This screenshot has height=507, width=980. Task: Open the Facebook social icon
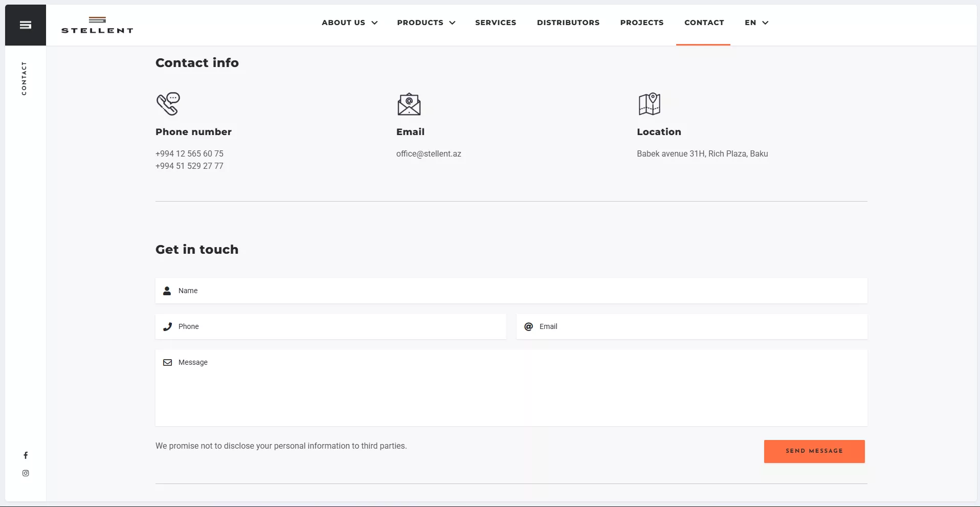tap(26, 455)
